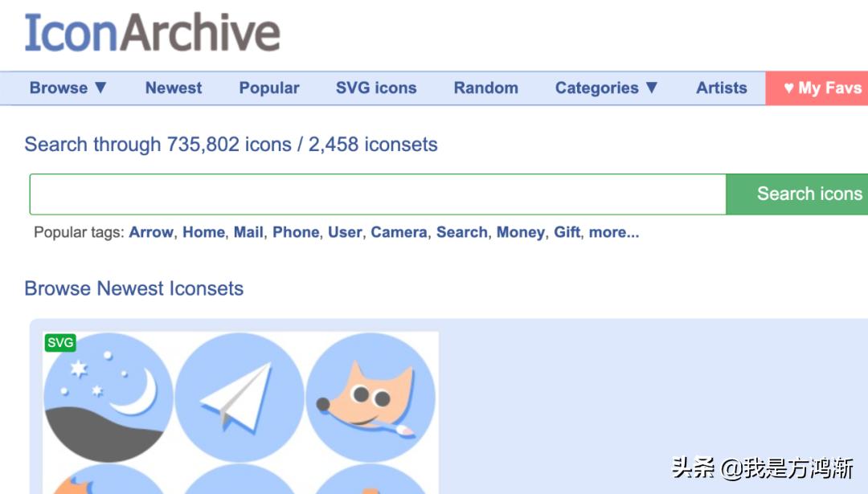This screenshot has width=868, height=494.
Task: Click the Money popular tag link
Action: coord(520,232)
